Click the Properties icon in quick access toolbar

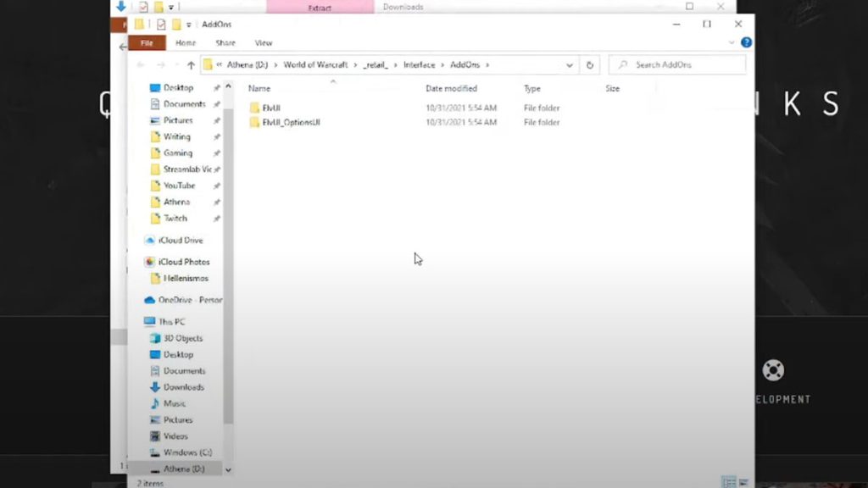(x=161, y=25)
